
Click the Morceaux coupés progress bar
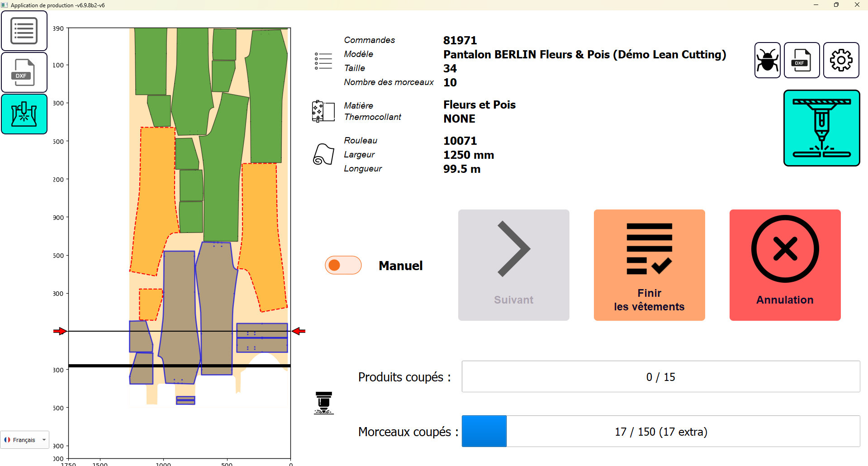(x=660, y=432)
